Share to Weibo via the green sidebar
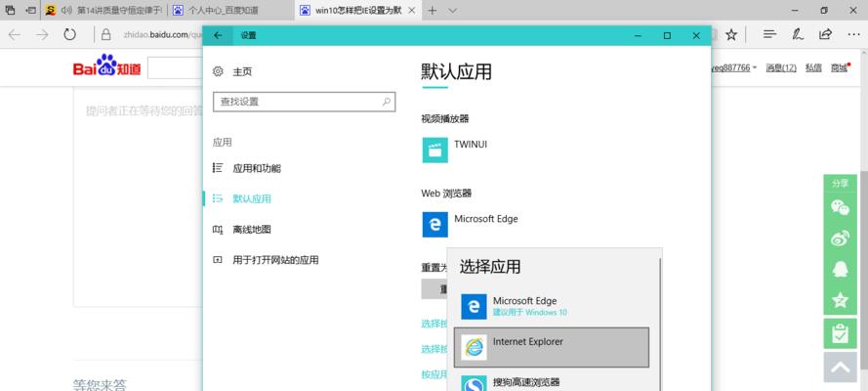The height and width of the screenshot is (391, 868). click(x=841, y=239)
